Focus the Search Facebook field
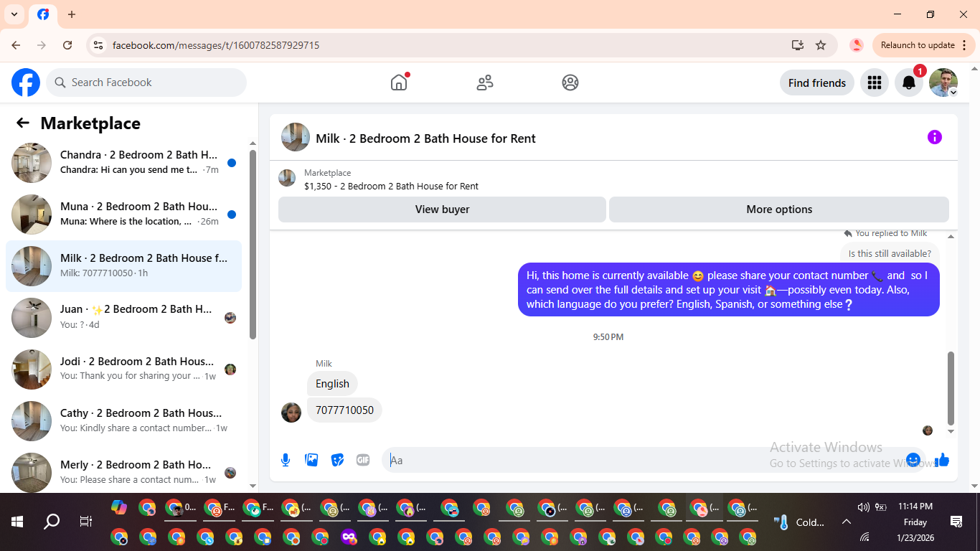Image resolution: width=980 pixels, height=551 pixels. point(146,83)
